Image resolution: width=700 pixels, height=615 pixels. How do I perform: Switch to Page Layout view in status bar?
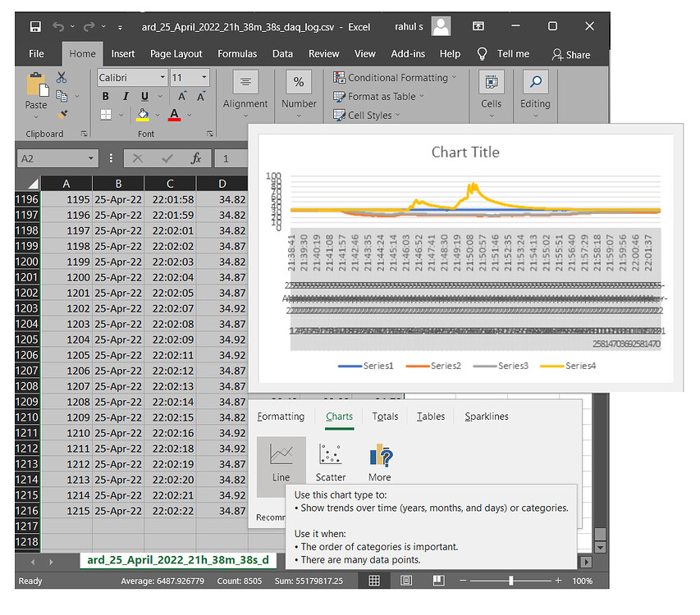[x=406, y=581]
